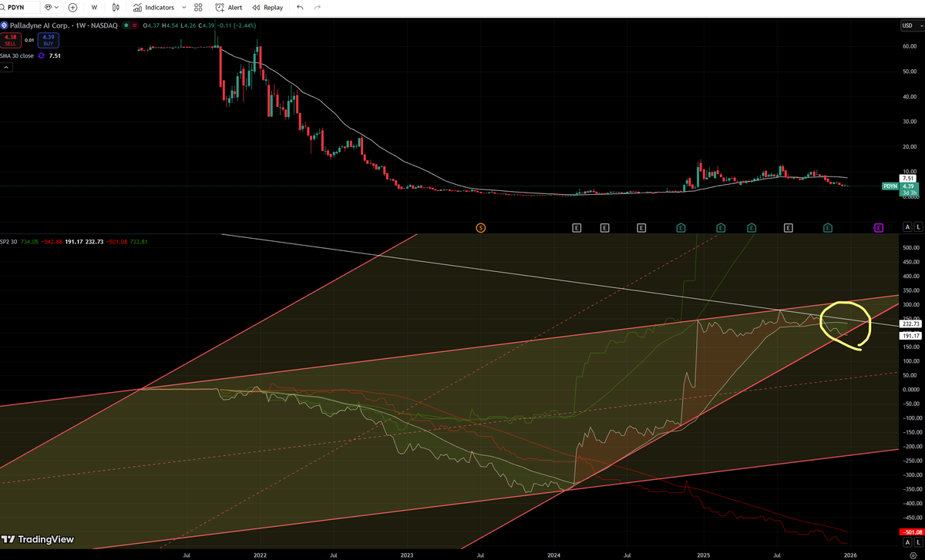The width and height of the screenshot is (925, 560).
Task: Open the Indicator Templates grid icon
Action: tap(198, 7)
